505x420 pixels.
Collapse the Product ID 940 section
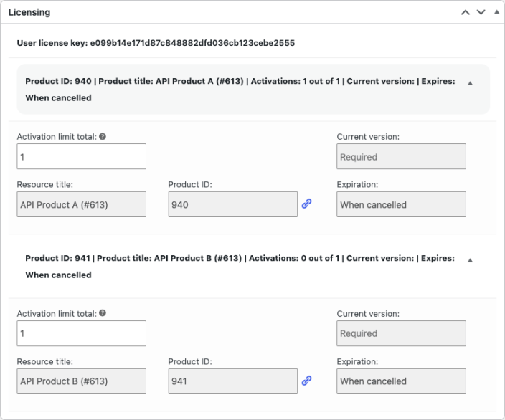coord(470,83)
